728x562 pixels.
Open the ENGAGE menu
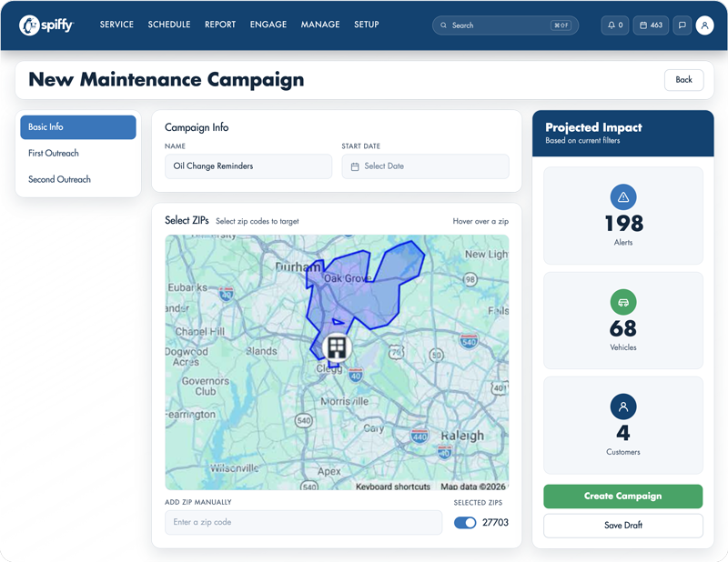268,25
